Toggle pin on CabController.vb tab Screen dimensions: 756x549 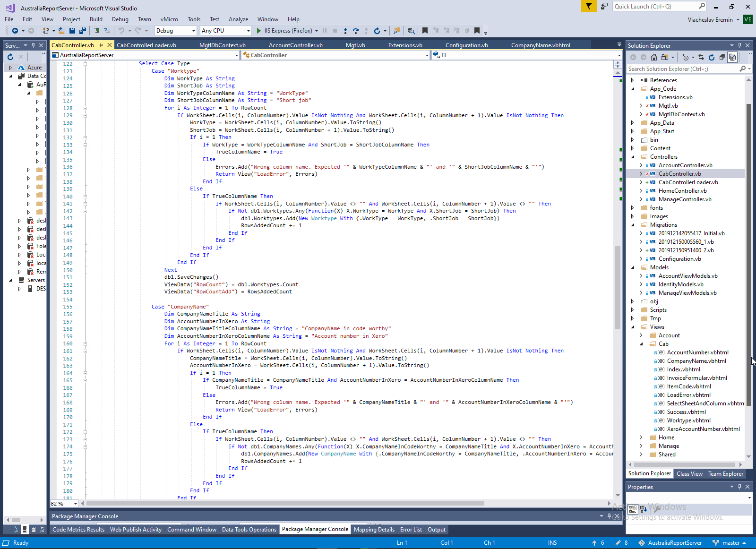101,45
